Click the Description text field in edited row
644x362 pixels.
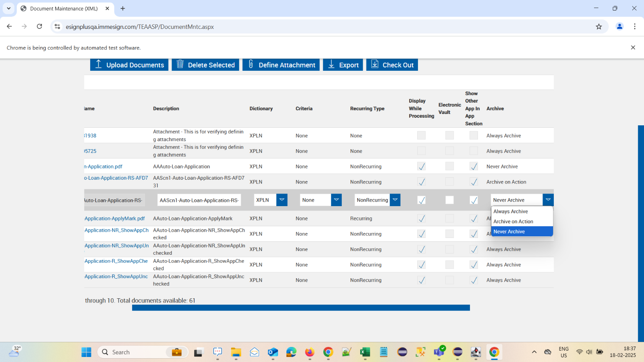pos(199,200)
